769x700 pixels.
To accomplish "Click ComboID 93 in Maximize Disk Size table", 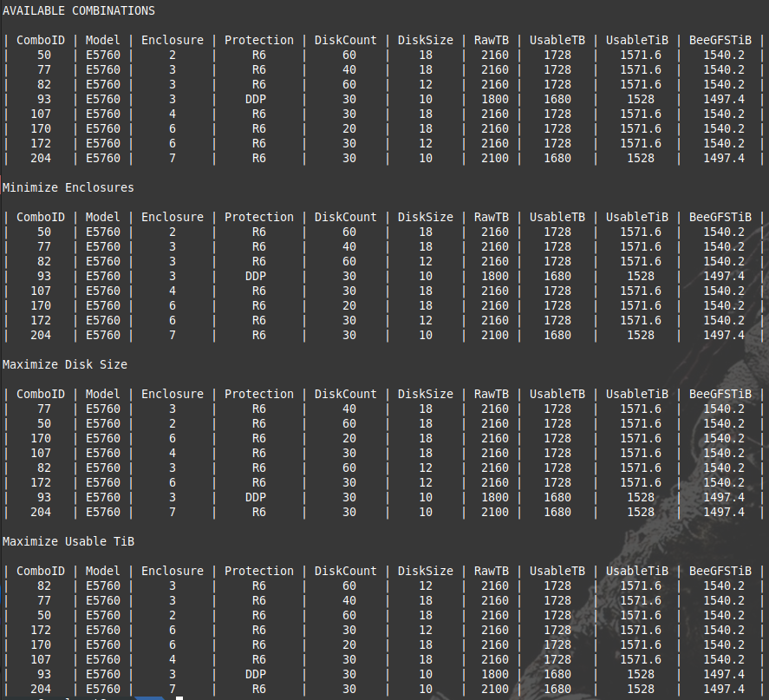I will click(44, 497).
